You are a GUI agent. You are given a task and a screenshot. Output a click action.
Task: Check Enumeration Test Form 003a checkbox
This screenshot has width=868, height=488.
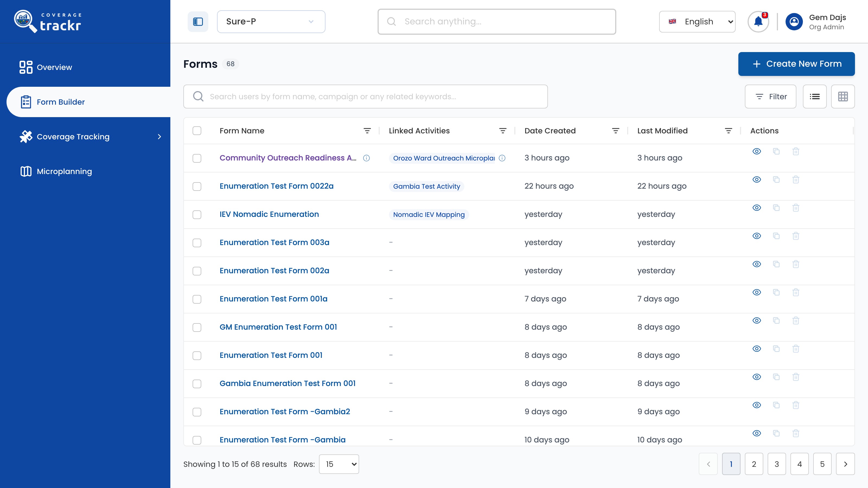(197, 243)
